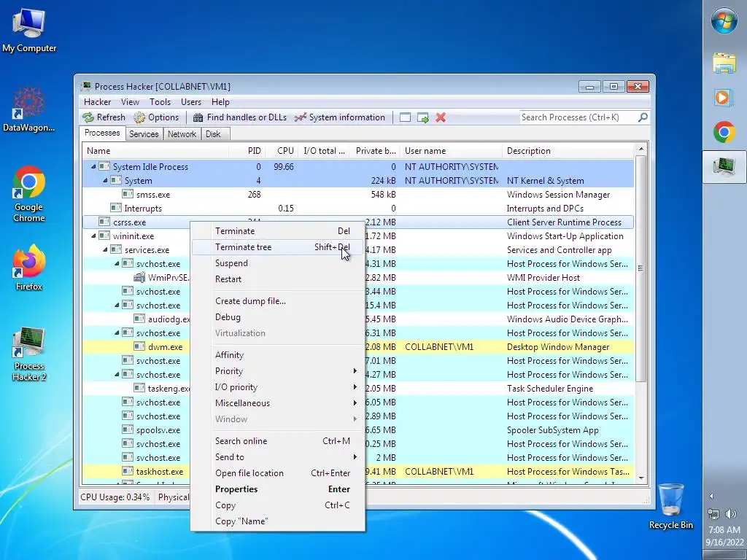This screenshot has width=747, height=560.
Task: Open Chrome from the taskbar
Action: coord(724,132)
